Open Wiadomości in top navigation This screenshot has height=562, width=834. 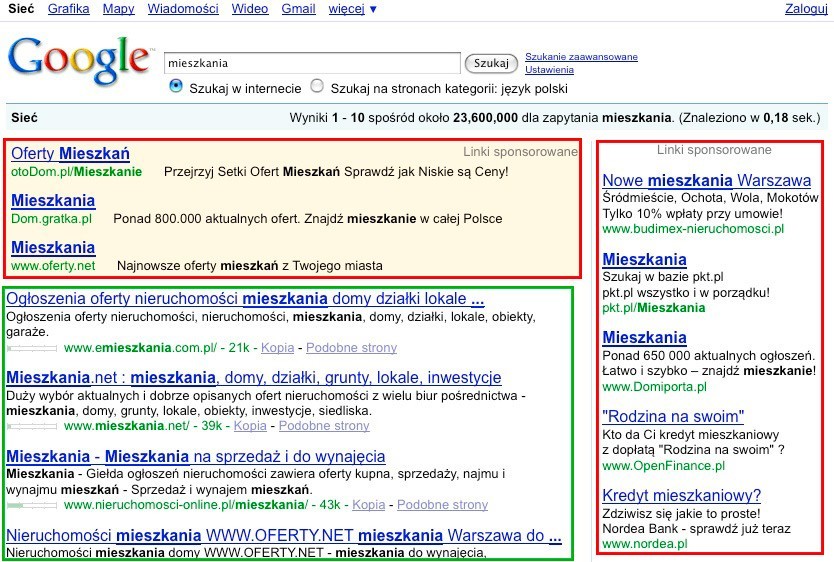[183, 9]
